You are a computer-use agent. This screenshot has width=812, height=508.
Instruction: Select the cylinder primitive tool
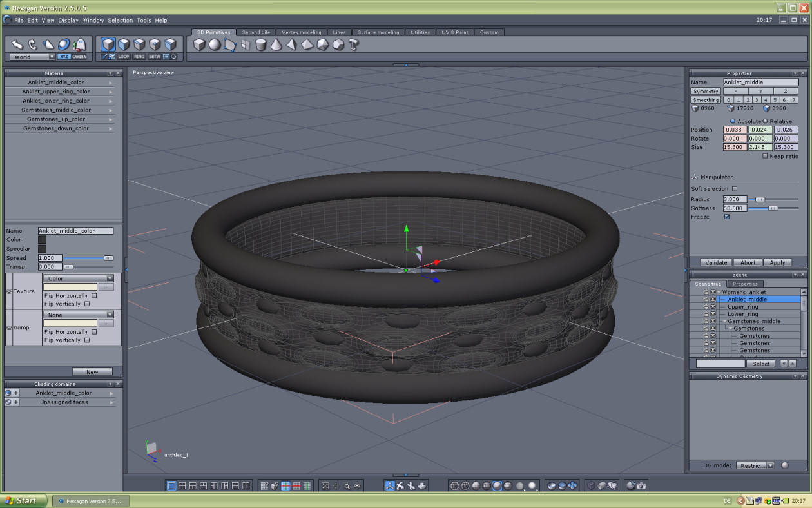pos(261,44)
